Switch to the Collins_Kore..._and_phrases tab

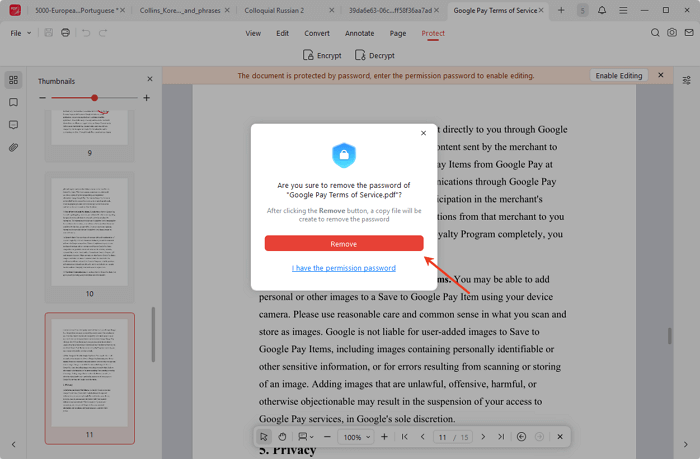180,10
